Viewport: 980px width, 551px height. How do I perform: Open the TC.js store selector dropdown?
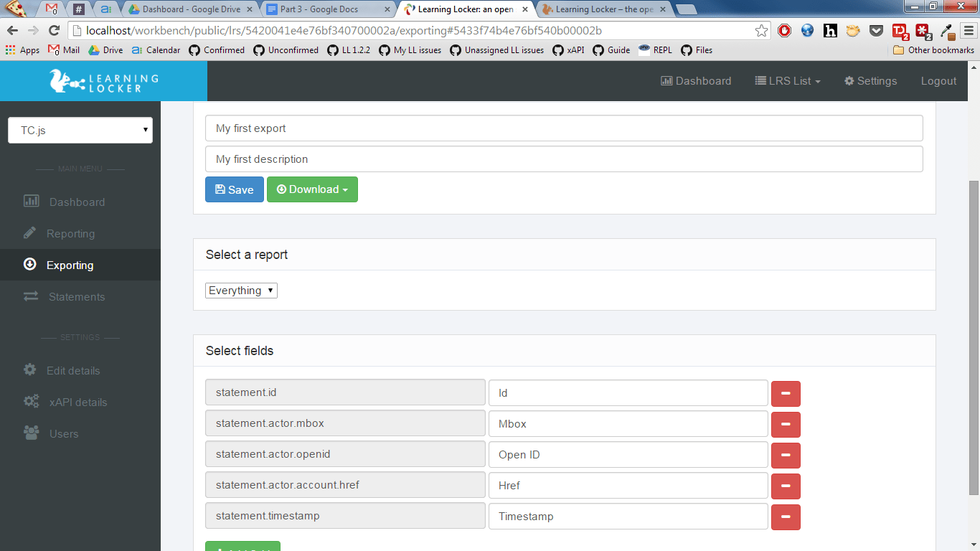[80, 130]
